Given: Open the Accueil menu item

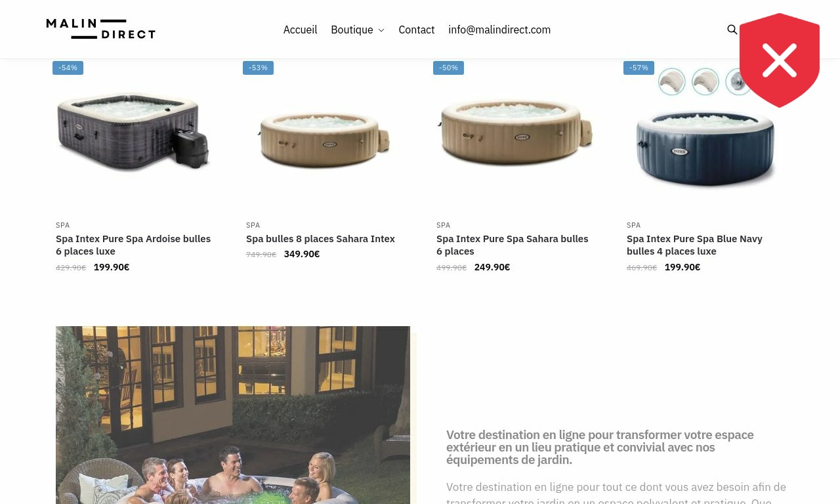Looking at the screenshot, I should [x=300, y=30].
